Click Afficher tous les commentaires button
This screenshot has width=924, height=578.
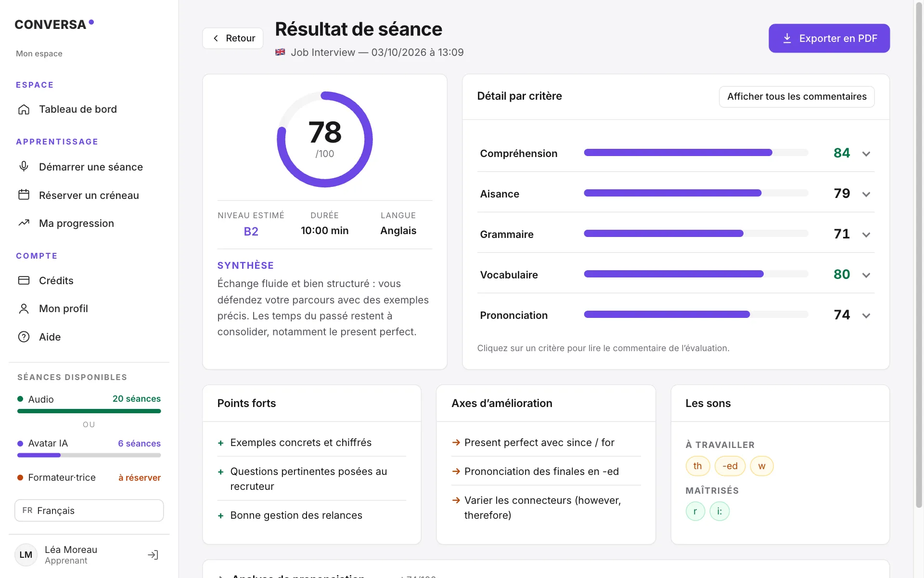tap(796, 96)
